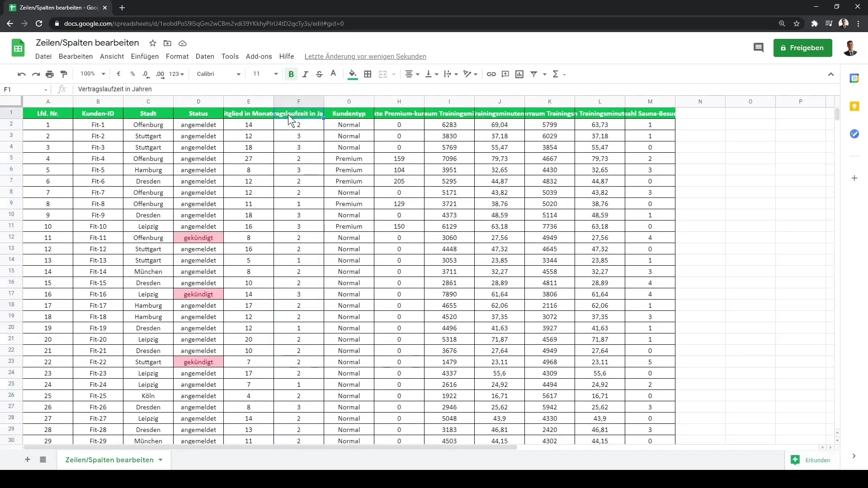Image resolution: width=868 pixels, height=488 pixels.
Task: Click cell F1 input field
Action: tap(298, 113)
